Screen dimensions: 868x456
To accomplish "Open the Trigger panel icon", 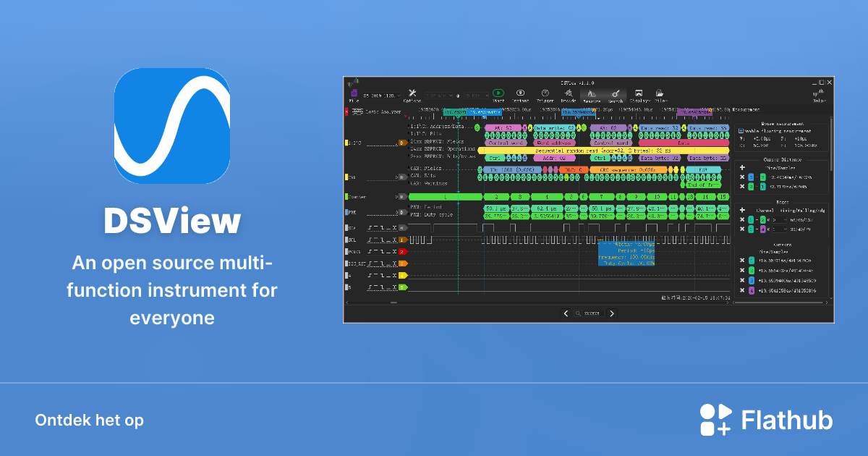I will click(545, 95).
